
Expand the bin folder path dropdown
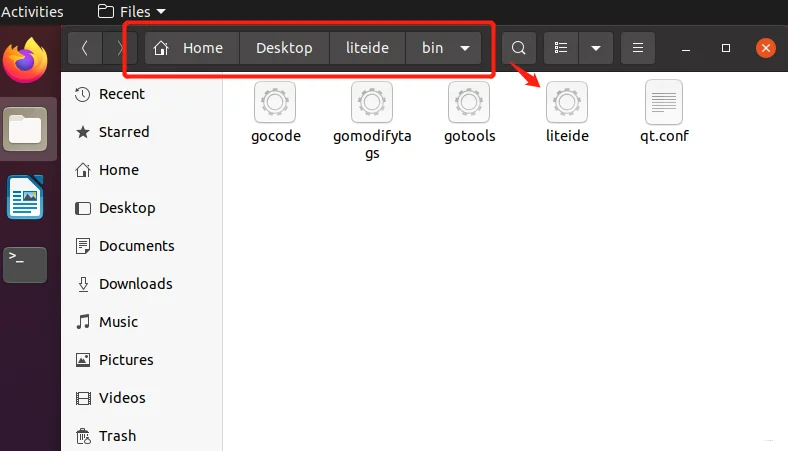465,48
